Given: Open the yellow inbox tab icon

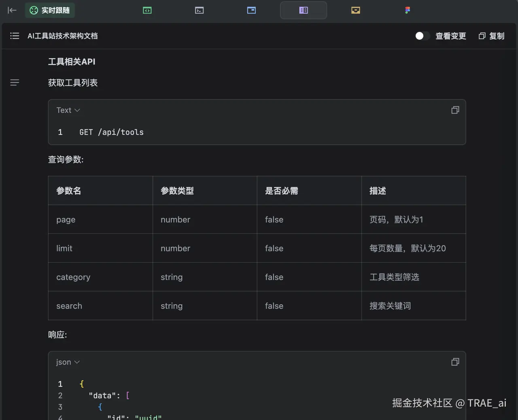Looking at the screenshot, I should tap(356, 10).
